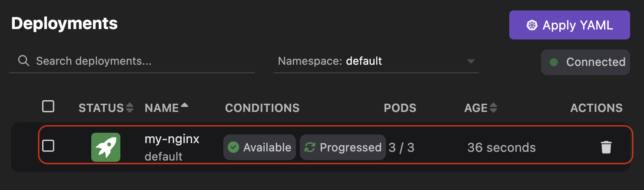Screen dimensions: 644x190
Task: Toggle Name column sort arrow
Action: pyautogui.click(x=185, y=105)
